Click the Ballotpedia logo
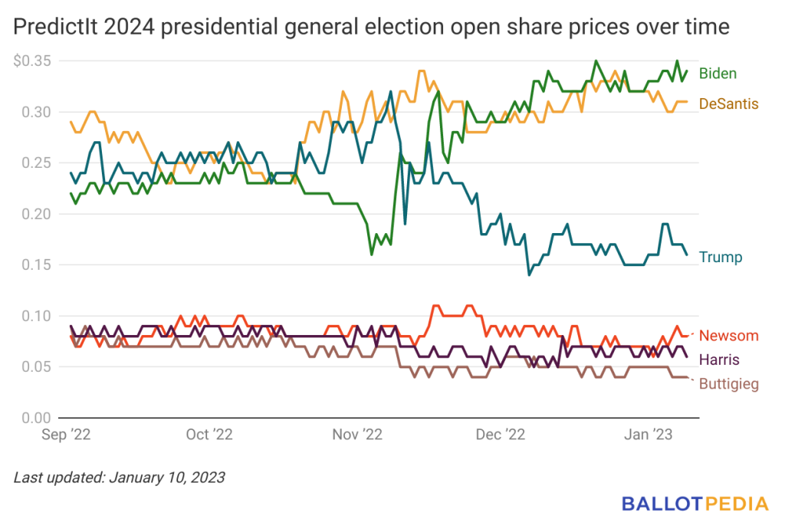 pos(695,504)
